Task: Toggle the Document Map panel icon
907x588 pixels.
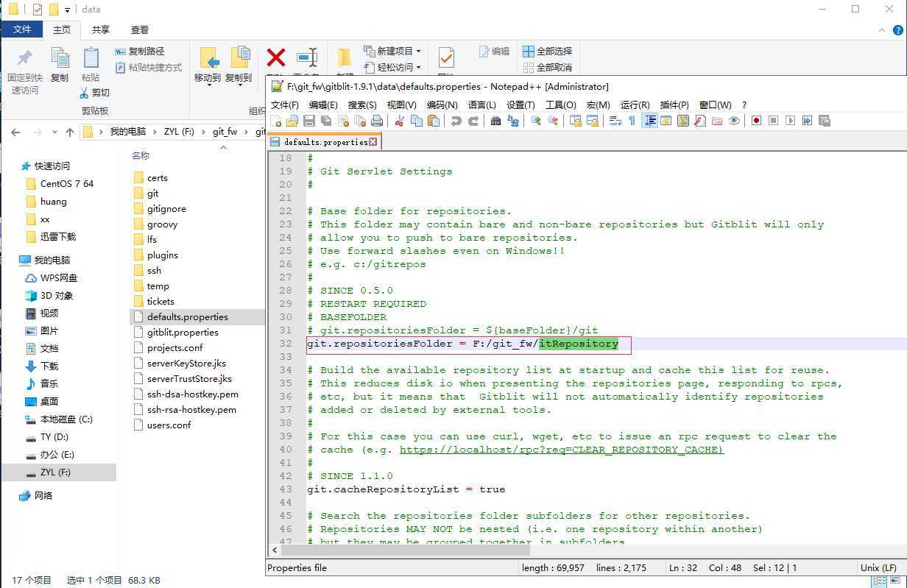Action: 683,121
